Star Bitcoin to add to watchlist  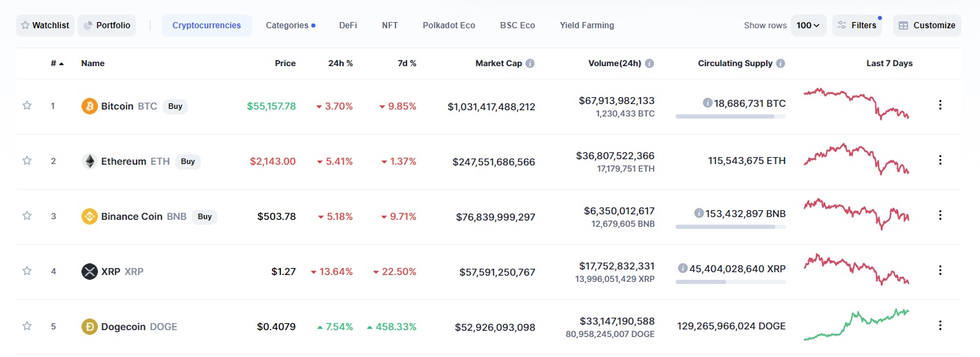[27, 105]
